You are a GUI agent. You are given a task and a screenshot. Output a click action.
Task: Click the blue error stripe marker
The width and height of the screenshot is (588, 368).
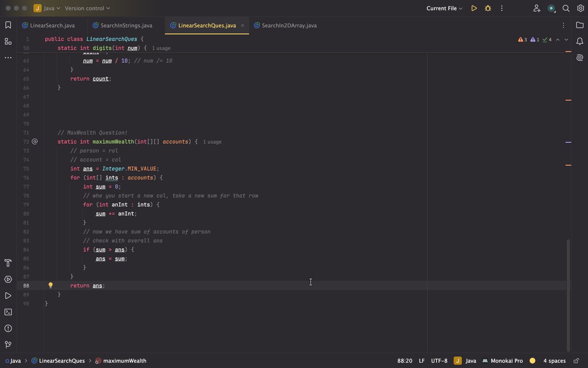pyautogui.click(x=568, y=142)
